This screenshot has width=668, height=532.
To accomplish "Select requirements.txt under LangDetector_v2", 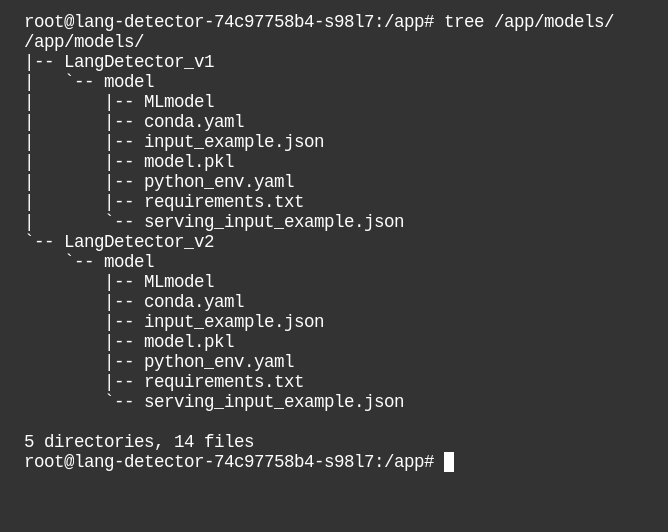I will tap(224, 382).
